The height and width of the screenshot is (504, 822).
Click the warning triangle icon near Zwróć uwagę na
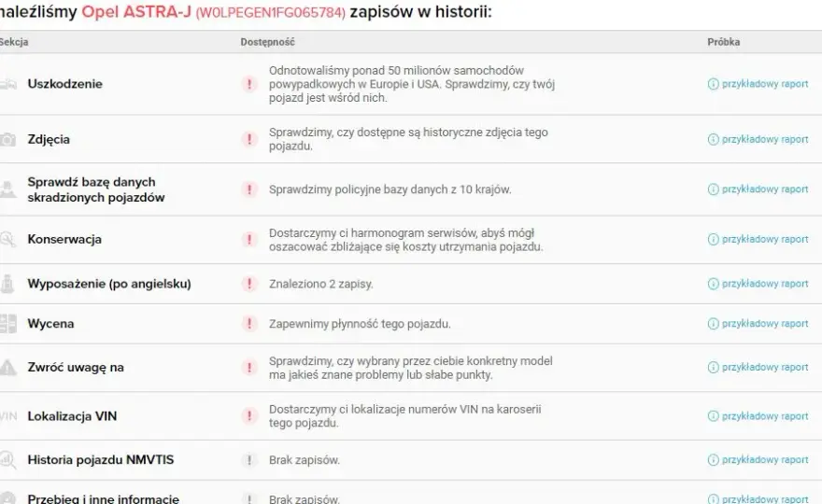tap(7, 367)
